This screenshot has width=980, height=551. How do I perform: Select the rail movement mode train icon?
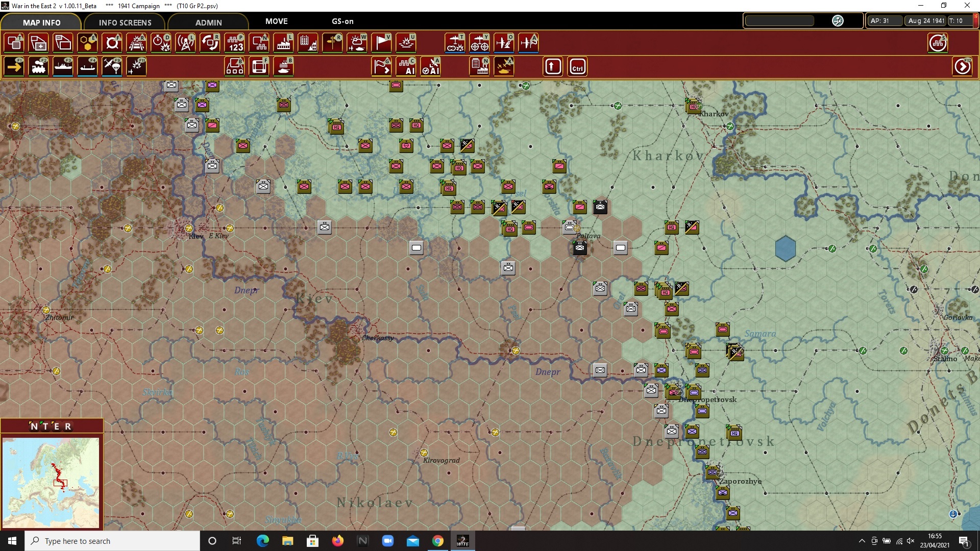pos(39,66)
